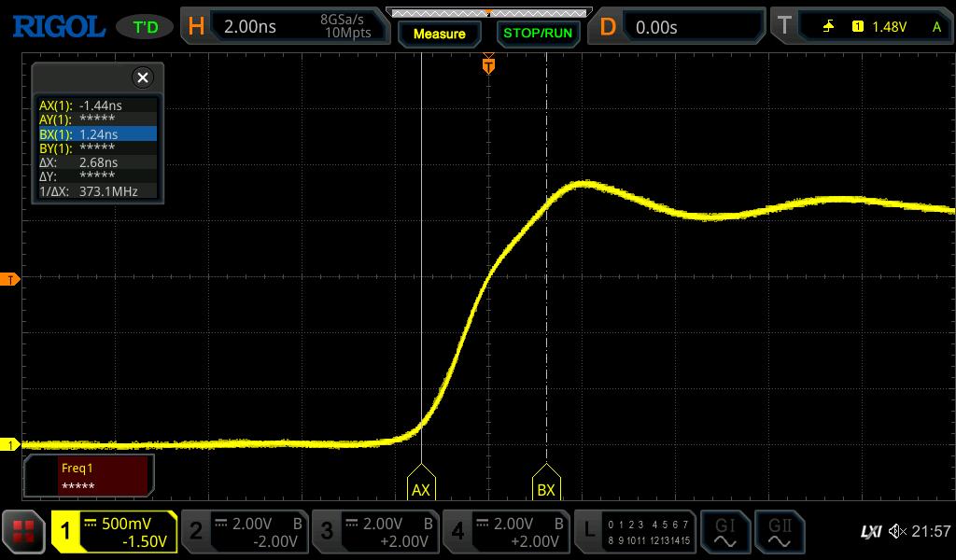Click the trigger mode A indicator
Screen dimensions: 956x560
point(936,27)
